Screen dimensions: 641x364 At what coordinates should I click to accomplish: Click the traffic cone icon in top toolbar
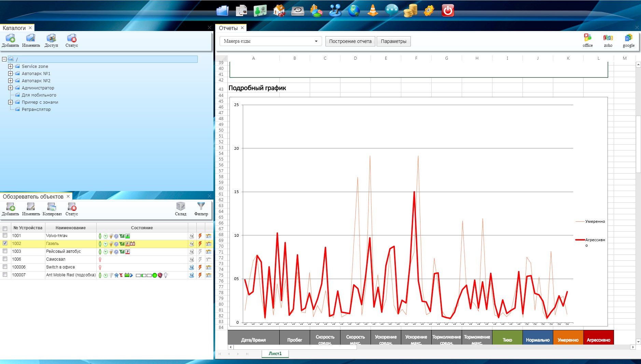click(373, 11)
